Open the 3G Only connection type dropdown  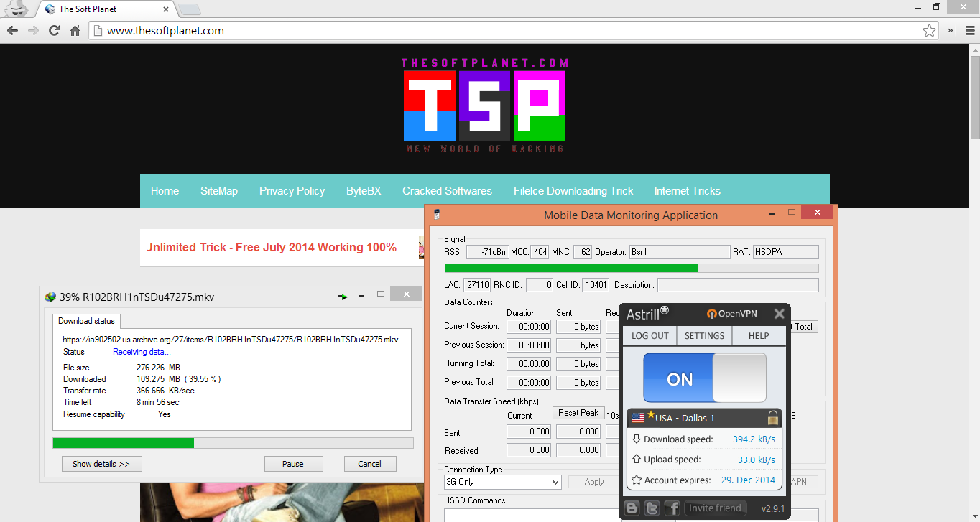point(503,482)
